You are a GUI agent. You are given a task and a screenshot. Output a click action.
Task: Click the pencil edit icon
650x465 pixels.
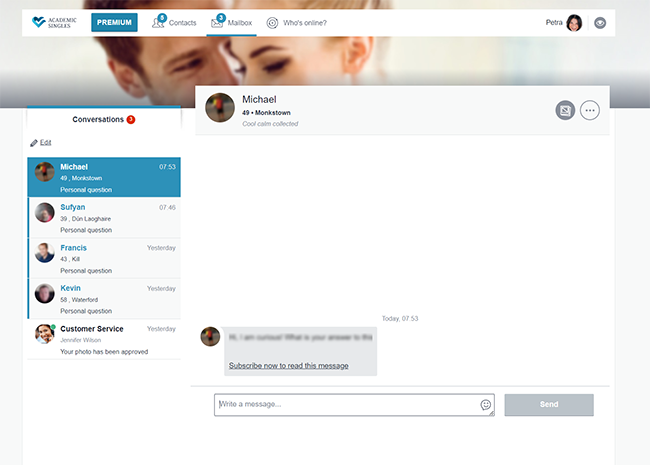pos(34,143)
